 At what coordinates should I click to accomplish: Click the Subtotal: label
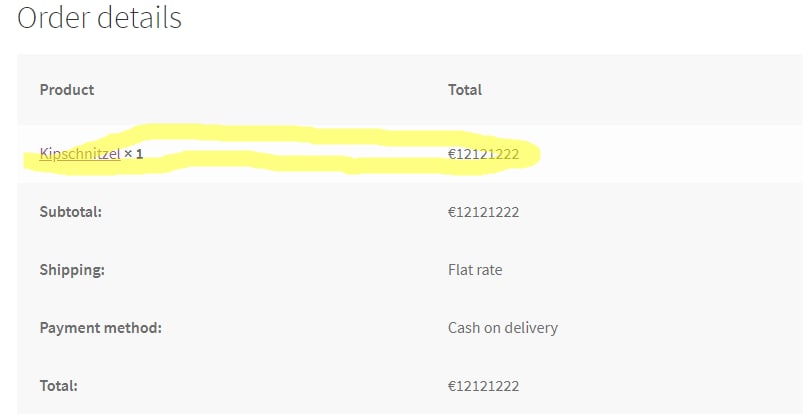(71, 212)
